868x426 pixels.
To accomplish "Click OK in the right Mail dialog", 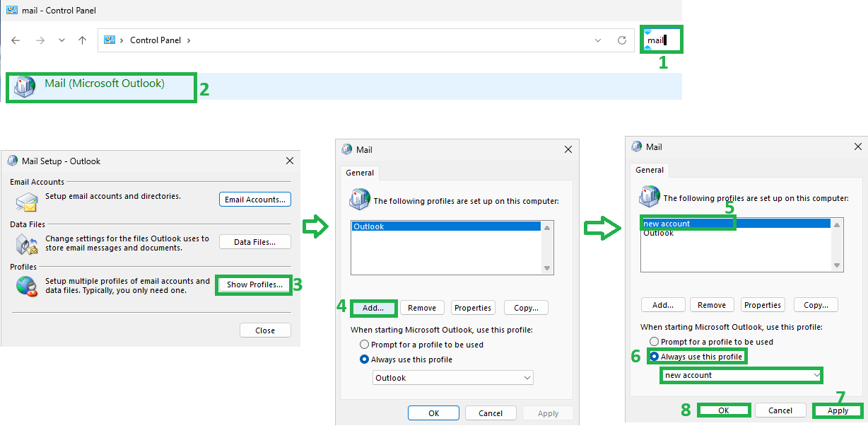I will [x=724, y=410].
